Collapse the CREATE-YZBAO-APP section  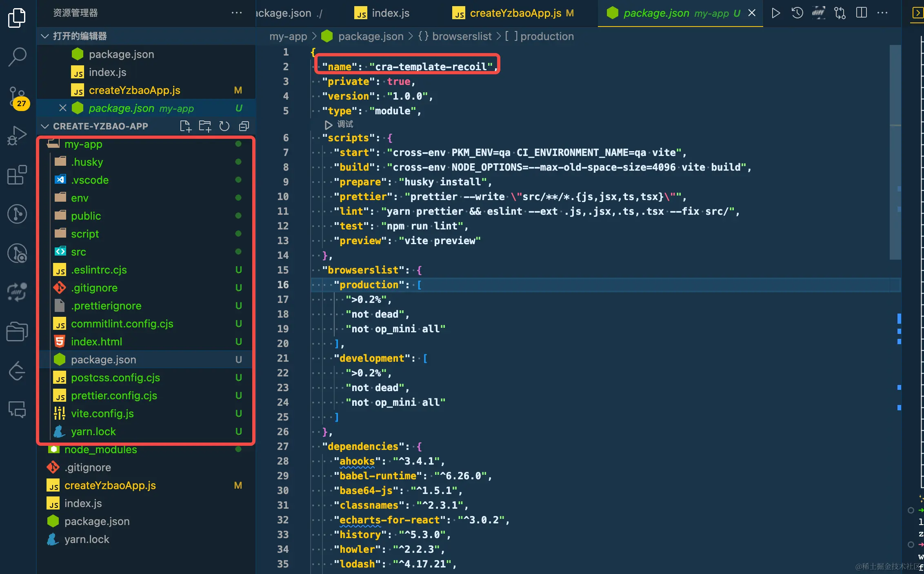(x=45, y=126)
